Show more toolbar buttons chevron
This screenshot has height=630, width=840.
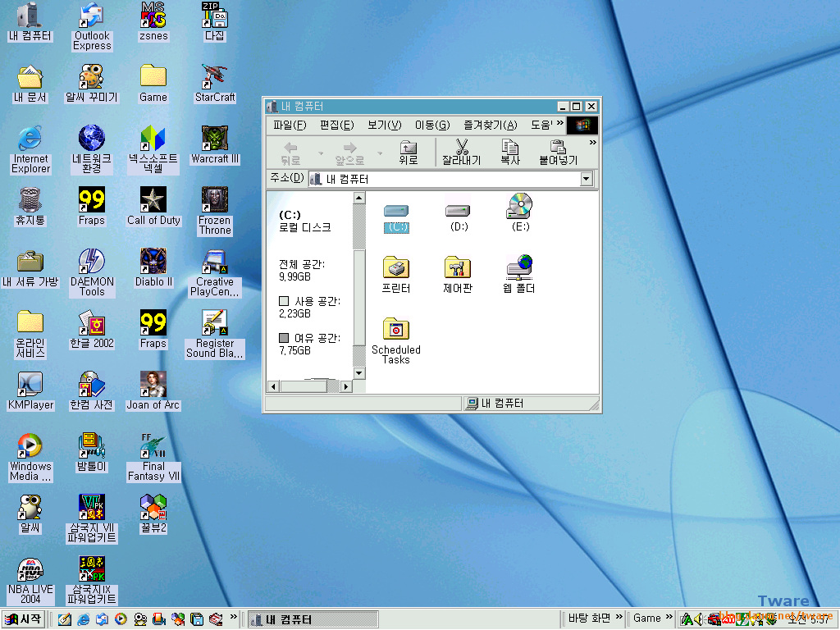(592, 143)
